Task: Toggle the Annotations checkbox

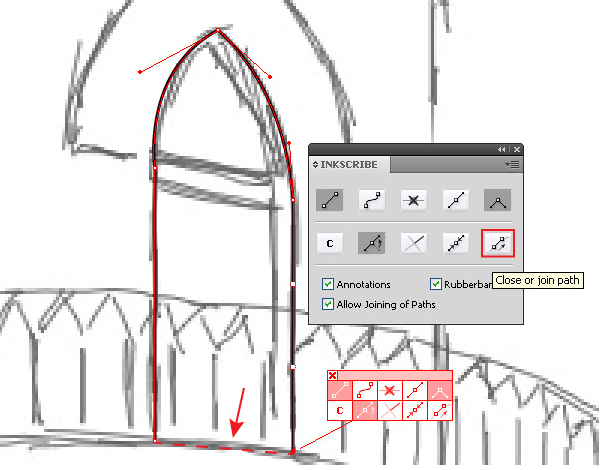Action: (x=328, y=284)
